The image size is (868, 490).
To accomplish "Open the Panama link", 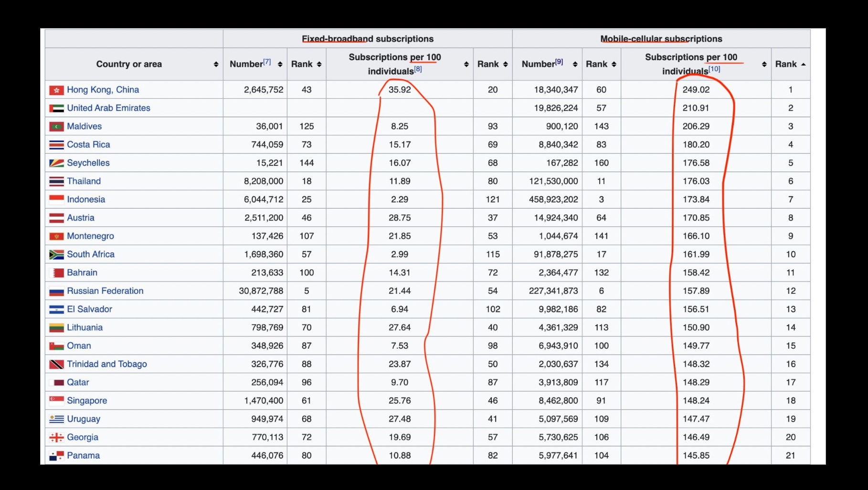I will (x=84, y=456).
